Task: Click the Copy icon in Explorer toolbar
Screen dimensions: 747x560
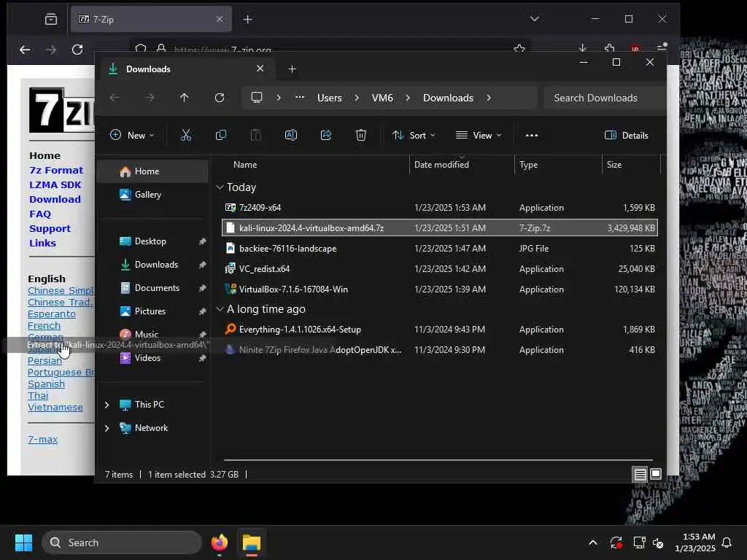Action: [220, 135]
